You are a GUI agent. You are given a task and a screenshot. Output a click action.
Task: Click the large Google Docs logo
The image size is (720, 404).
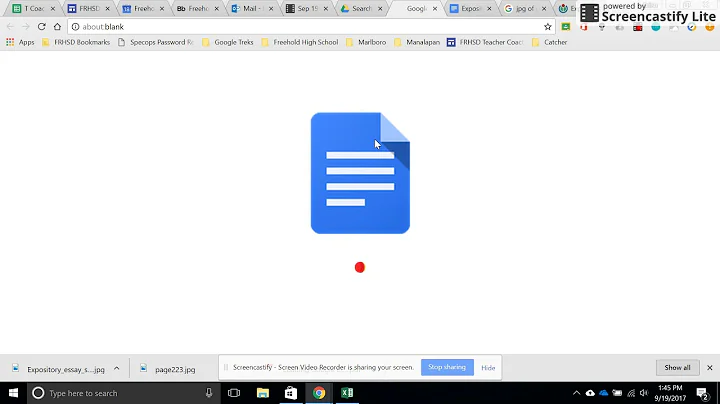[360, 173]
